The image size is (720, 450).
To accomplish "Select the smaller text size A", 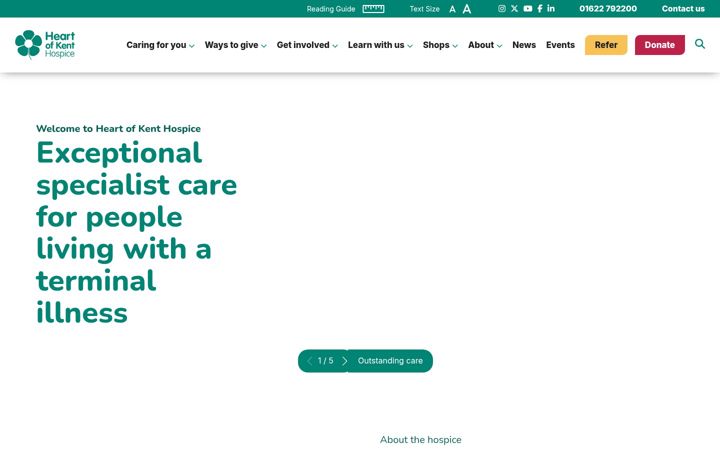I will click(452, 9).
